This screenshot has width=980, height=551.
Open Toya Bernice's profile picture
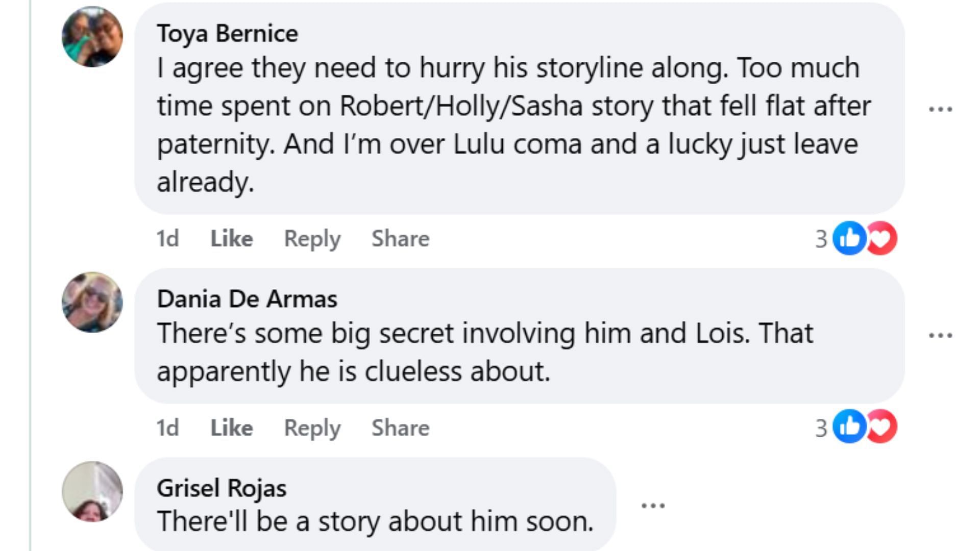(92, 37)
